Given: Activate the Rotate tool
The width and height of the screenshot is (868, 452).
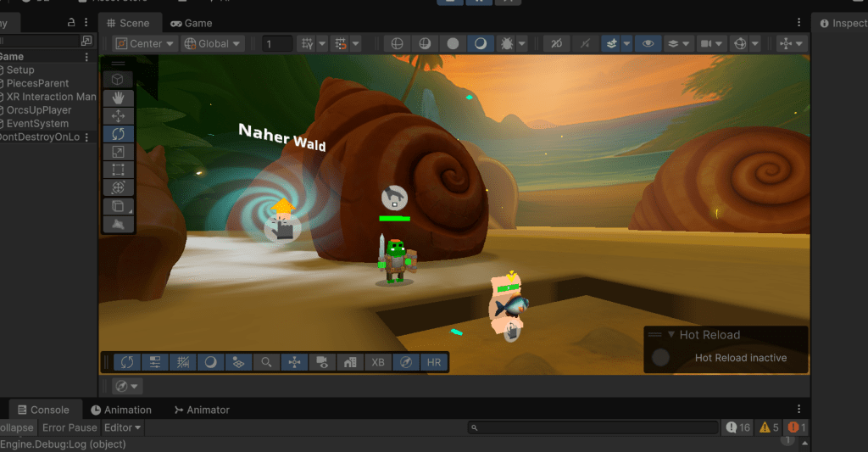Looking at the screenshot, I should pyautogui.click(x=118, y=133).
